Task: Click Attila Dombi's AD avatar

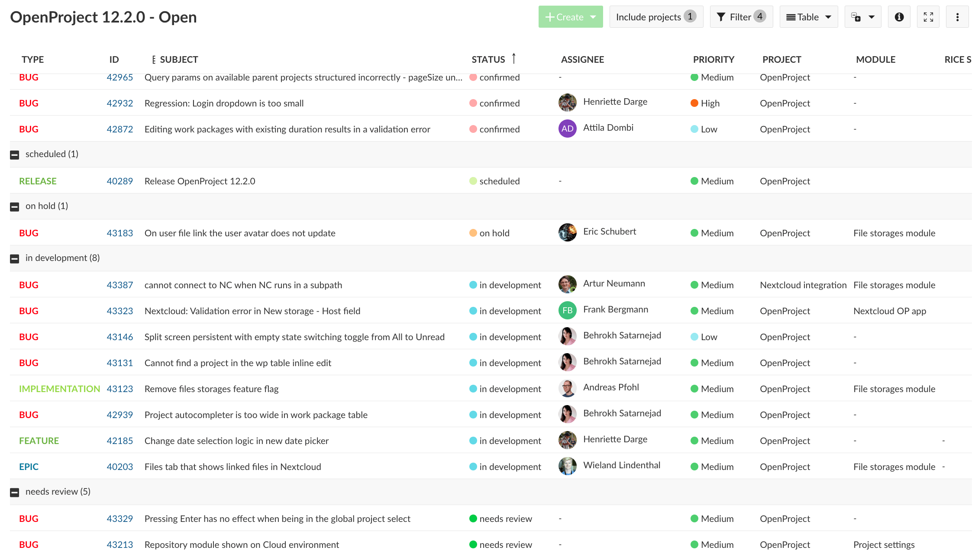Action: 567,129
